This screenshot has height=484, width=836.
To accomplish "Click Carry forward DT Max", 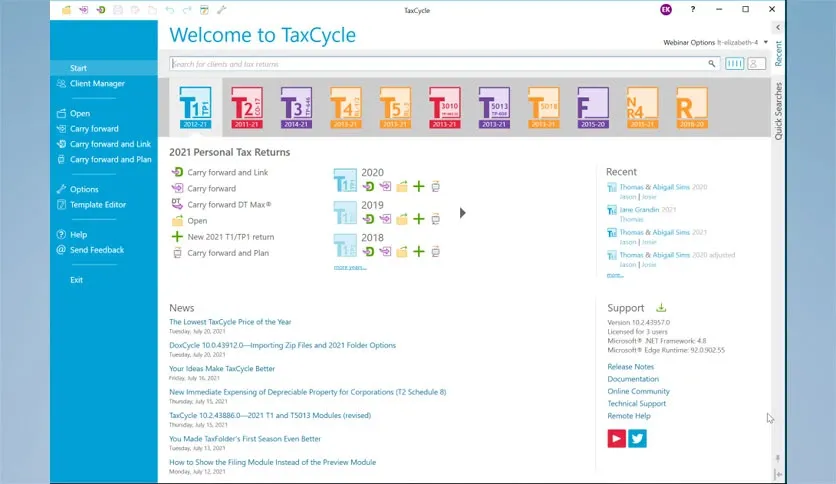I will (221, 204).
